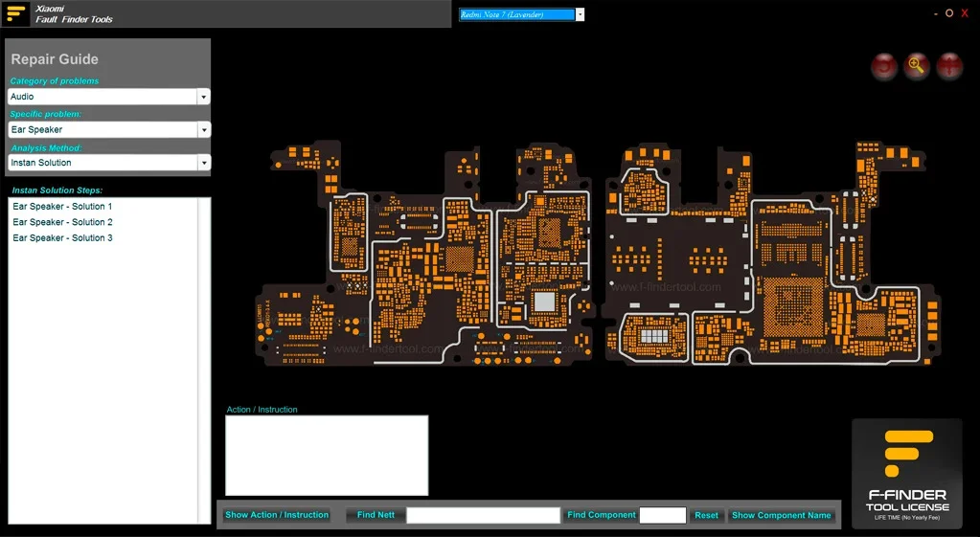The image size is (980, 537).
Task: Select Ear Speaker - Solution 3
Action: [62, 238]
